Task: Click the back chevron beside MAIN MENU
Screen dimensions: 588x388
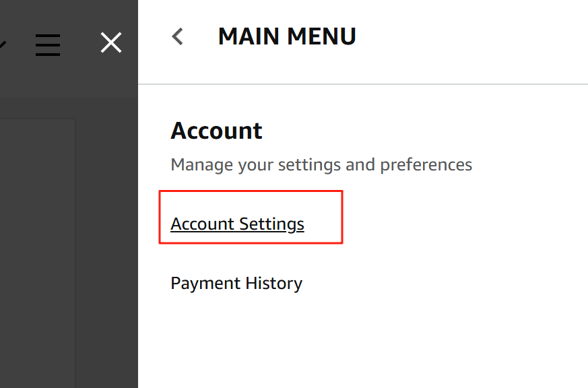Action: 178,36
